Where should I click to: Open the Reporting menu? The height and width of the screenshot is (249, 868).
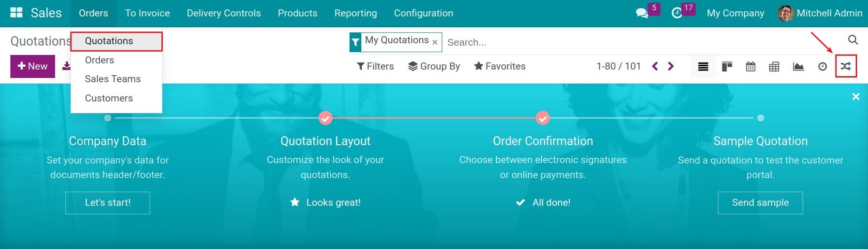point(356,13)
